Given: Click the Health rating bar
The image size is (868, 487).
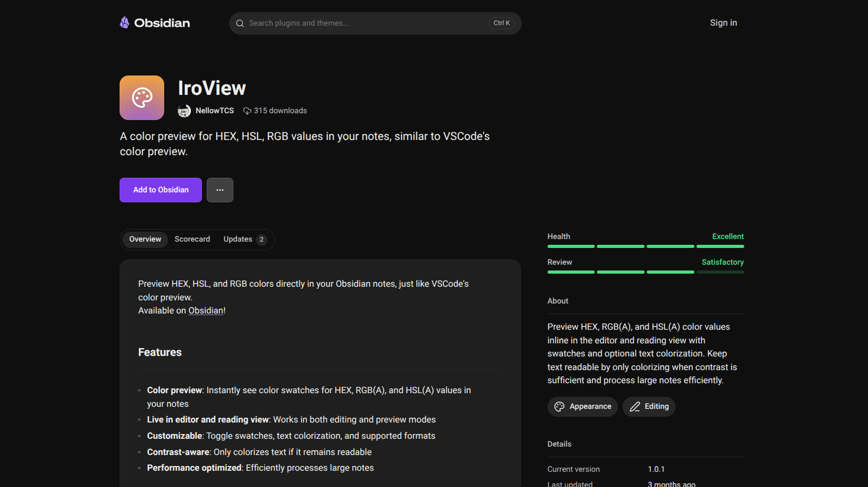Looking at the screenshot, I should 646,246.
